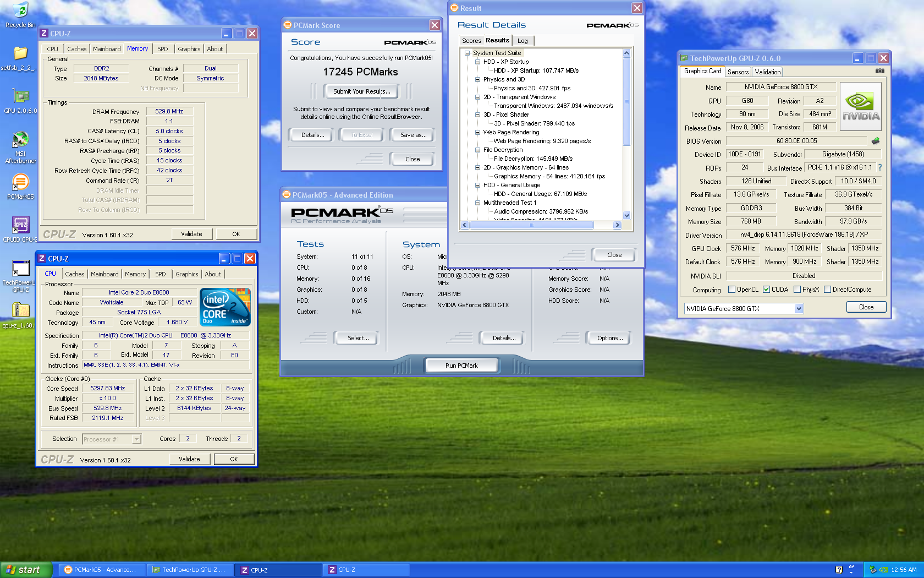The height and width of the screenshot is (578, 924).
Task: Launch MSI Afterburner from the desktop
Action: click(x=20, y=139)
